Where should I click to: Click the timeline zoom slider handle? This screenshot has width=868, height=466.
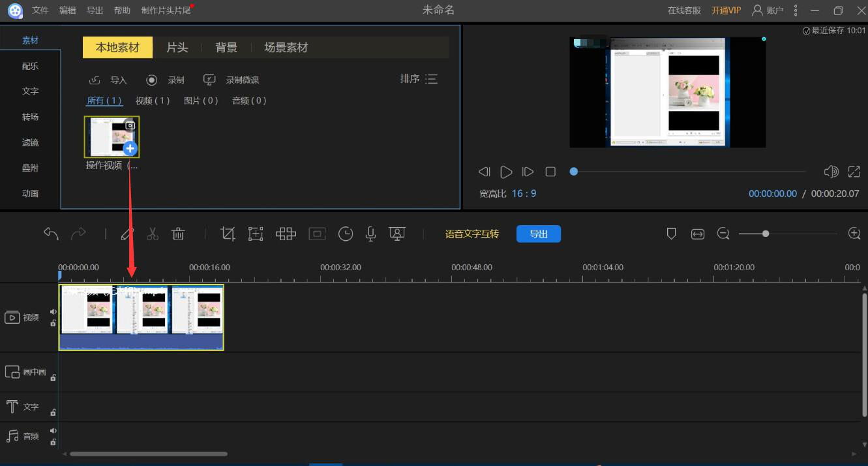(x=766, y=234)
